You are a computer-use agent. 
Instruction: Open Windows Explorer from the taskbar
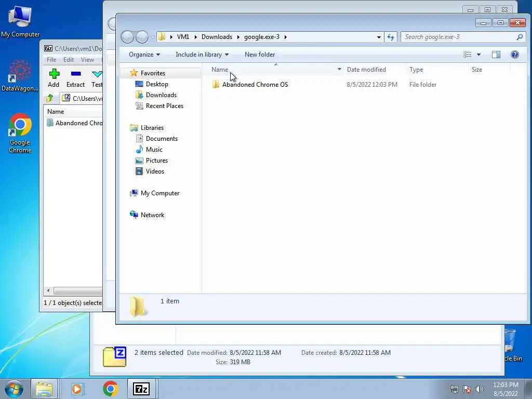44,389
